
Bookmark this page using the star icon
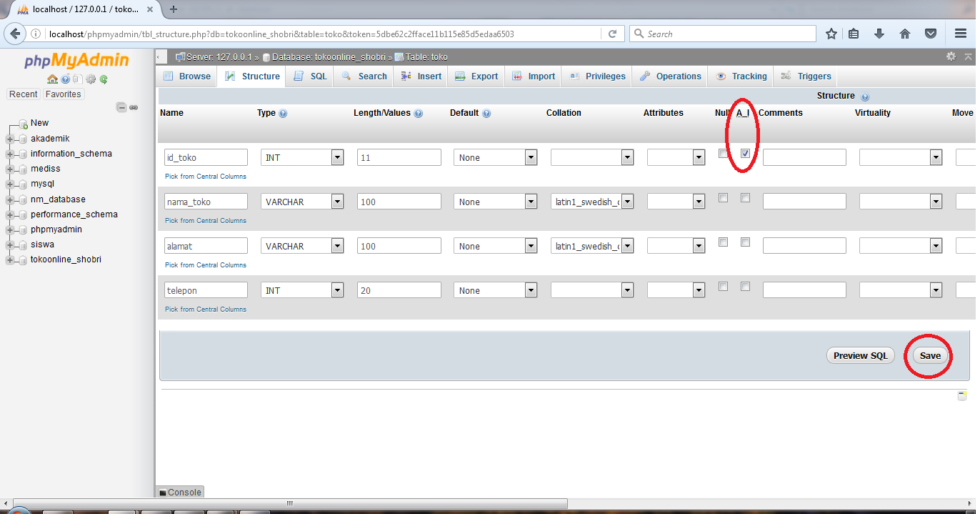pos(831,33)
